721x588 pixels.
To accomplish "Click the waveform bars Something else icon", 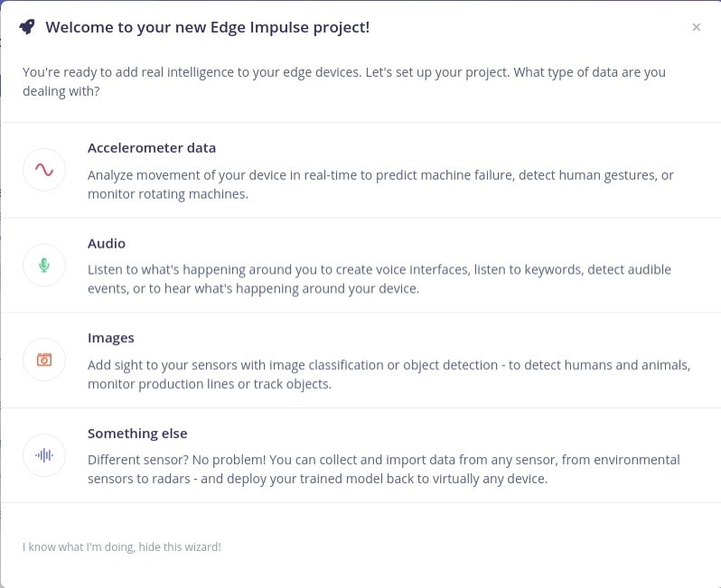I will click(x=44, y=455).
